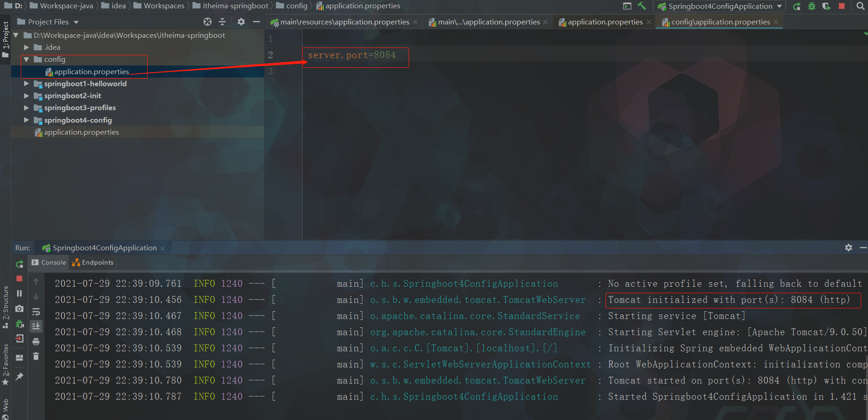The height and width of the screenshot is (420, 868).
Task: Click the itheima-springboot breadcrumb
Action: click(x=231, y=6)
